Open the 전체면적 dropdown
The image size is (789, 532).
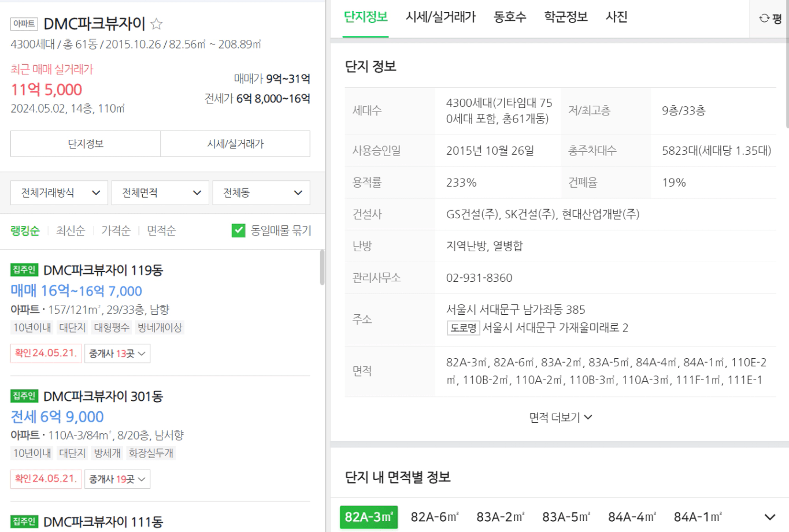[160, 193]
